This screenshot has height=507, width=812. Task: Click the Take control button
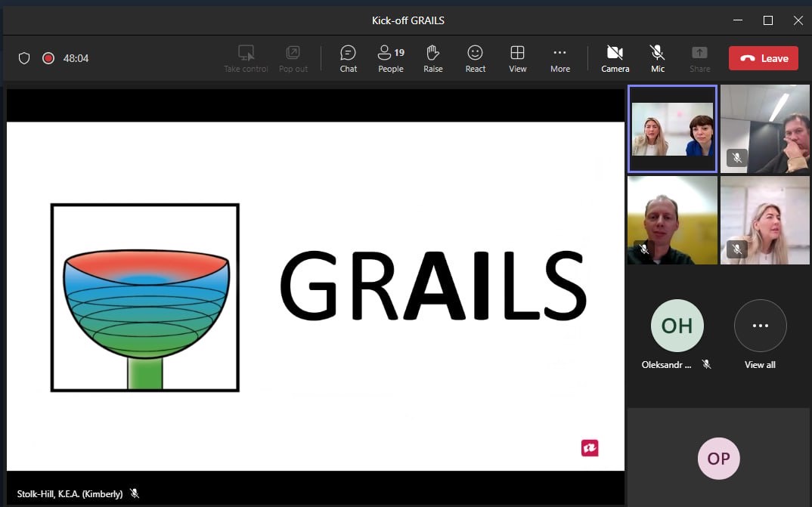pos(246,58)
